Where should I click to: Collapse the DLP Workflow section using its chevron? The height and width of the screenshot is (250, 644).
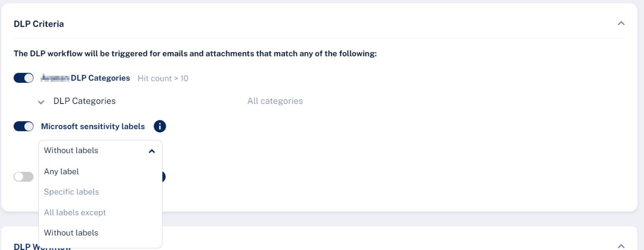tap(621, 246)
